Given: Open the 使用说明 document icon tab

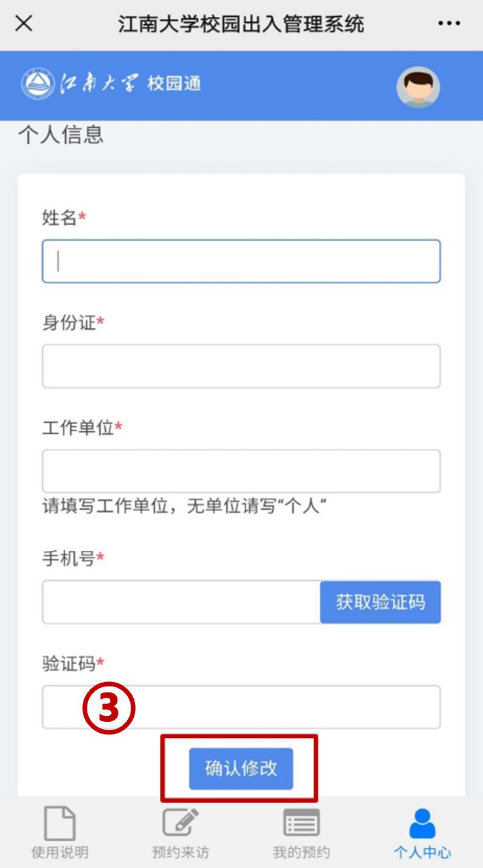Looking at the screenshot, I should tap(59, 833).
